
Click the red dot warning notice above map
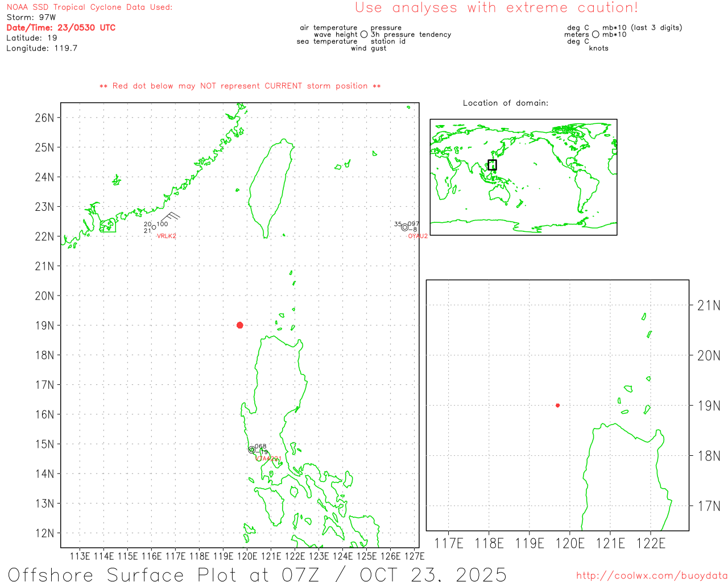coord(240,86)
